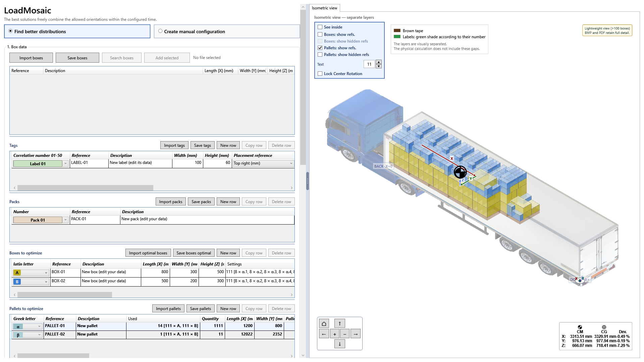Viewport: 644px width, 362px height.
Task: Click the left panel vertical scrollbar
Action: click(x=303, y=88)
